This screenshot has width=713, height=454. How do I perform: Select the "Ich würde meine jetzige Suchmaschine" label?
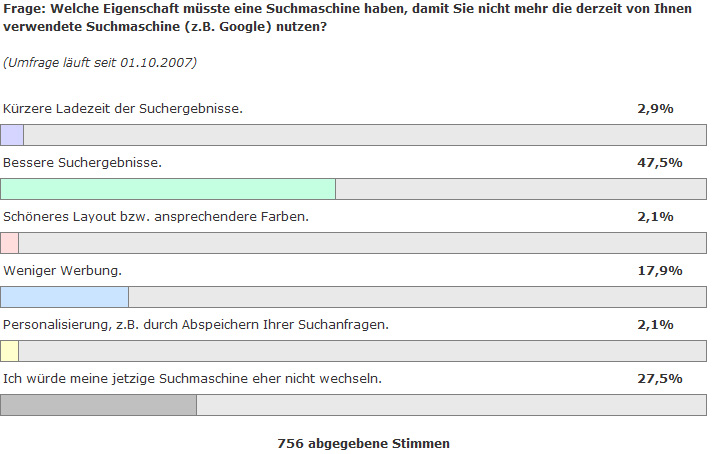point(192,378)
